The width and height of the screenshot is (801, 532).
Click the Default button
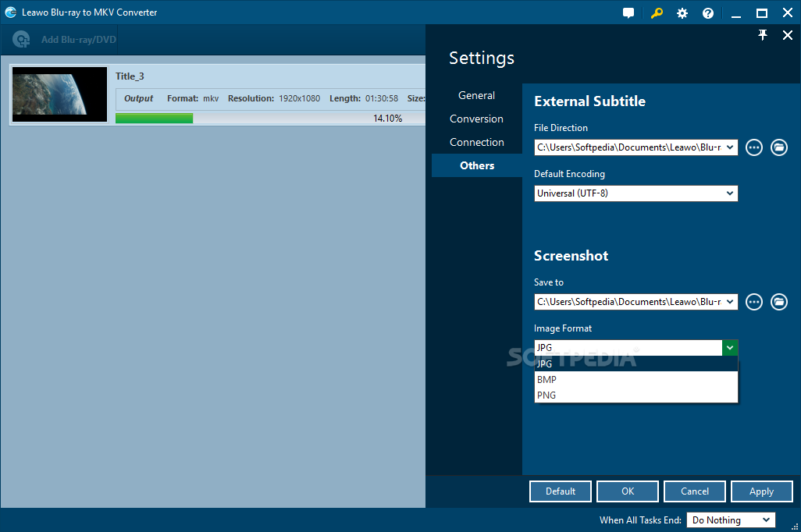coord(561,491)
